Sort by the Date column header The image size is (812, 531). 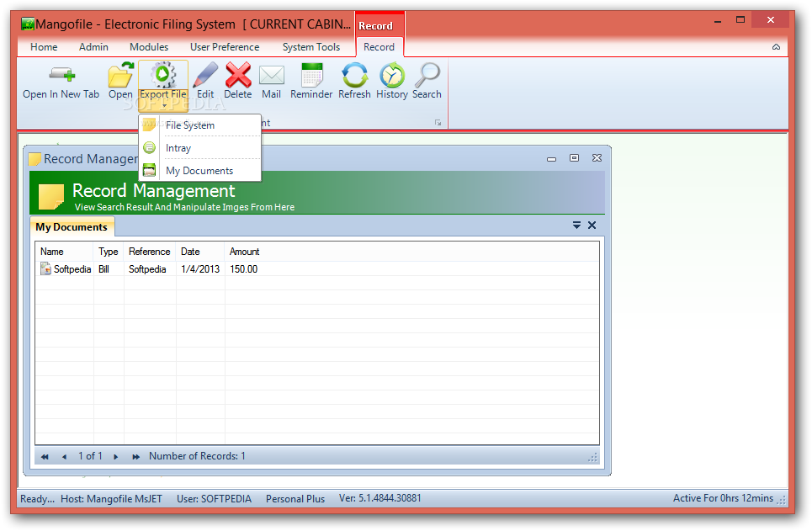(200, 252)
